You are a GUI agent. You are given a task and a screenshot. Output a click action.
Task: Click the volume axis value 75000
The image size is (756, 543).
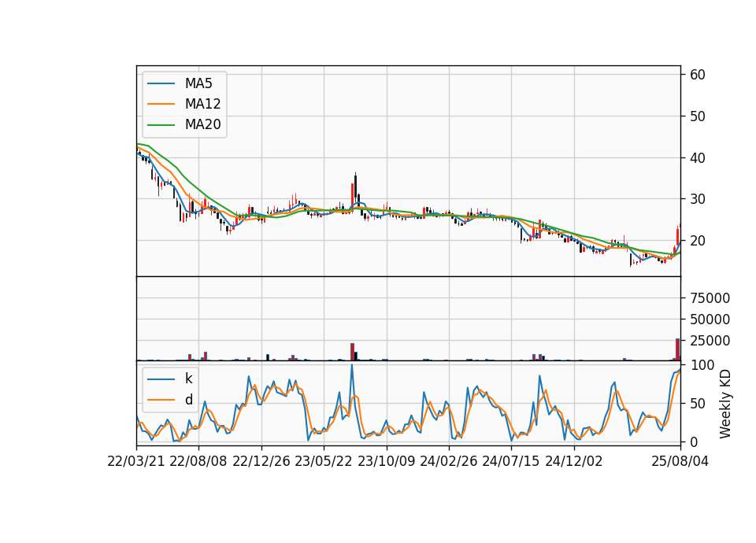(x=710, y=298)
